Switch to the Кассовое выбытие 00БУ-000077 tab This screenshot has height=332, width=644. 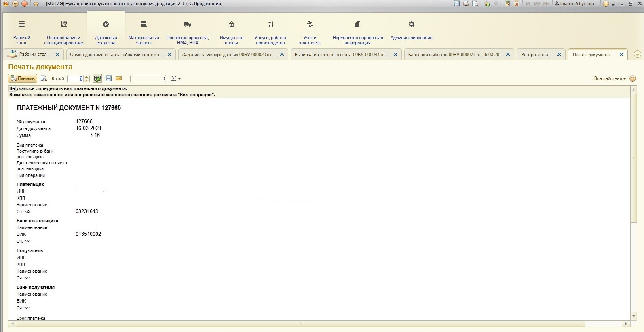[455, 55]
